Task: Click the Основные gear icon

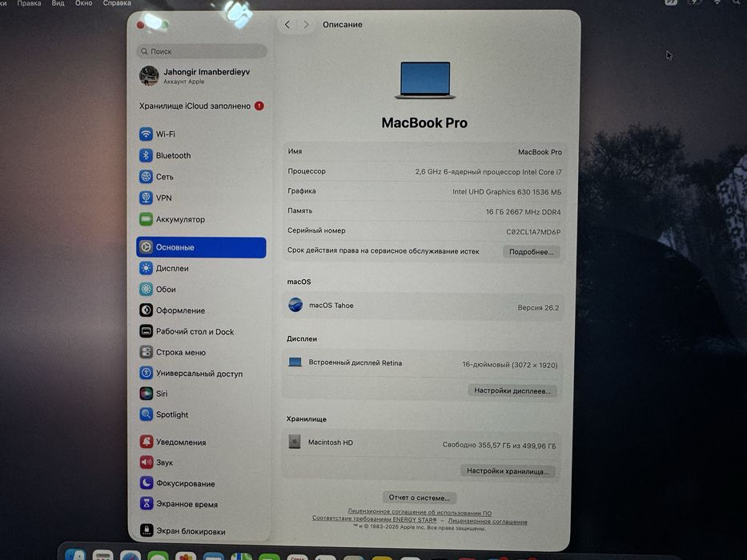Action: pos(146,247)
